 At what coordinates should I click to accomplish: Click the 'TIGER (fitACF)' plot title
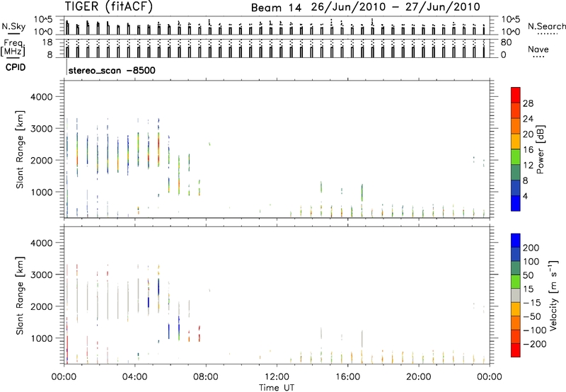tap(109, 6)
